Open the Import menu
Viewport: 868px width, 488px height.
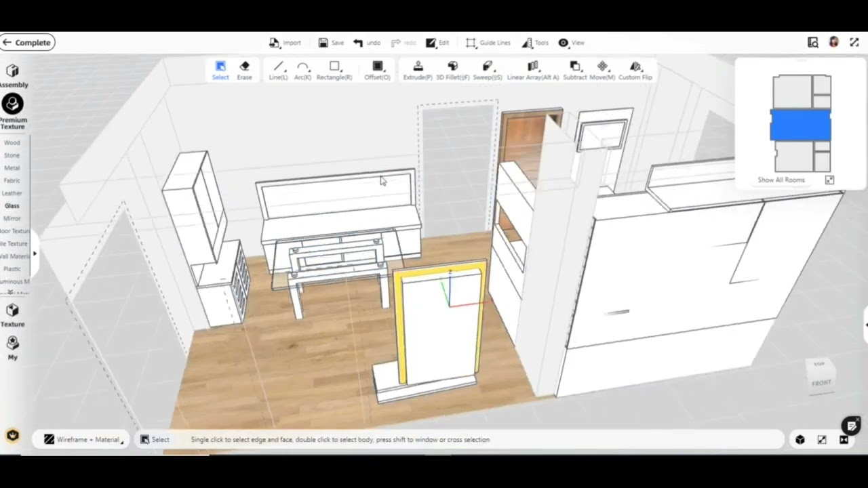(x=285, y=43)
